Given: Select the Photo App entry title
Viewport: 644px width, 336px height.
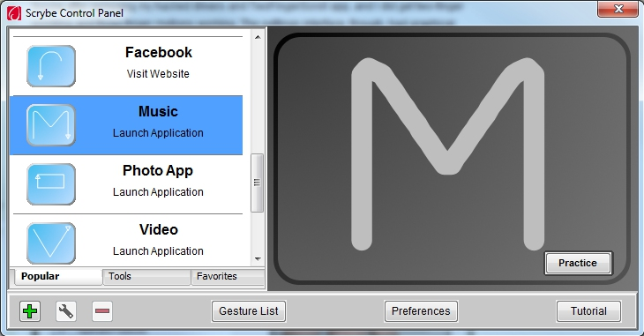Looking at the screenshot, I should point(158,170).
